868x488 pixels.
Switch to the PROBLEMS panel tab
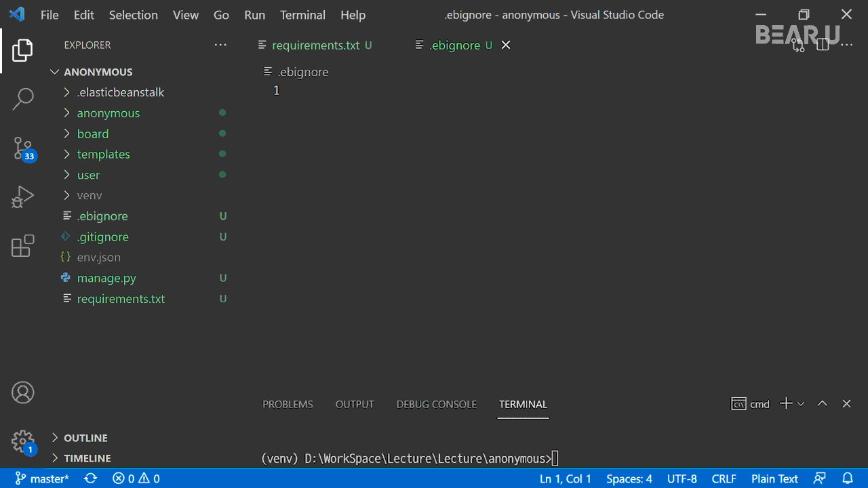click(288, 404)
